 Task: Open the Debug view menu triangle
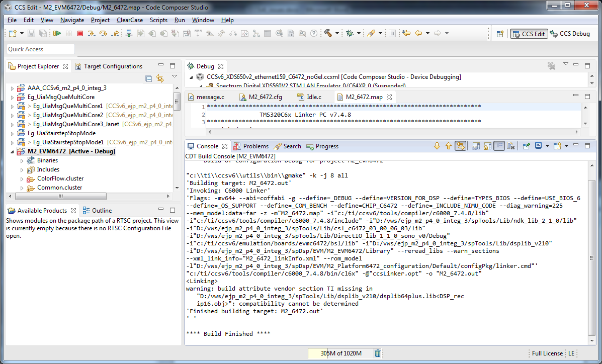[565, 64]
